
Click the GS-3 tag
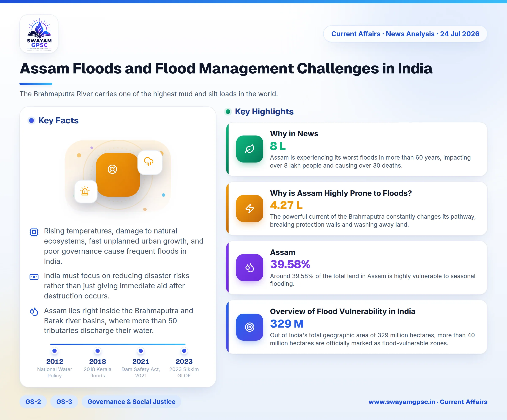pos(64,402)
